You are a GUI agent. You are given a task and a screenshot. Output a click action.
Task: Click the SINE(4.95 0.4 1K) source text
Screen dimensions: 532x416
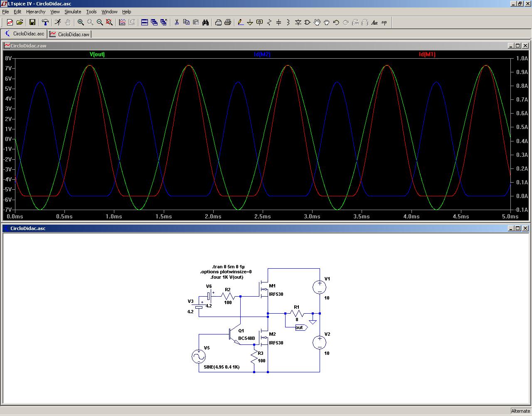click(222, 367)
